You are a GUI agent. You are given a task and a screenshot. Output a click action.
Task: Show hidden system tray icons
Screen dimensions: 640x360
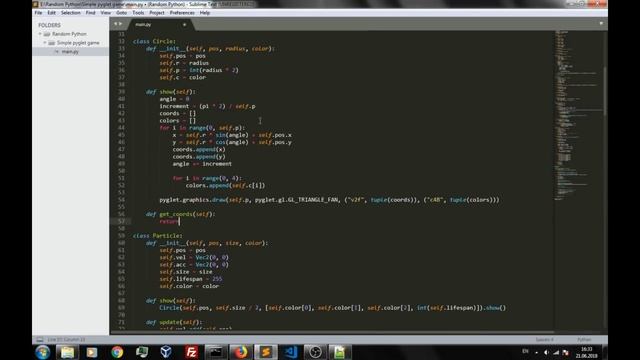(536, 352)
